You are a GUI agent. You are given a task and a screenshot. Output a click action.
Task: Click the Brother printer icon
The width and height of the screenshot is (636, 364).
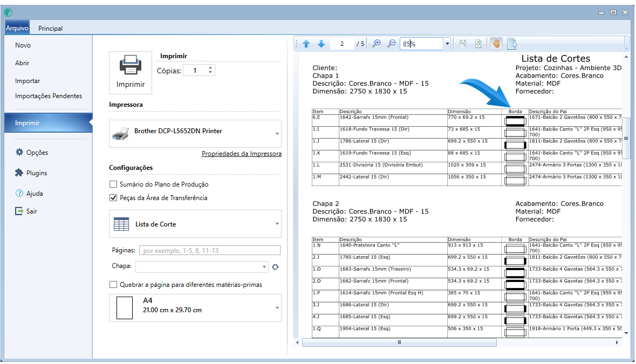120,134
